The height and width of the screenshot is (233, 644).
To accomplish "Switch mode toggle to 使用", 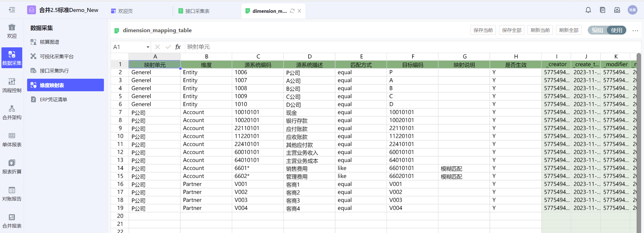I will [616, 30].
